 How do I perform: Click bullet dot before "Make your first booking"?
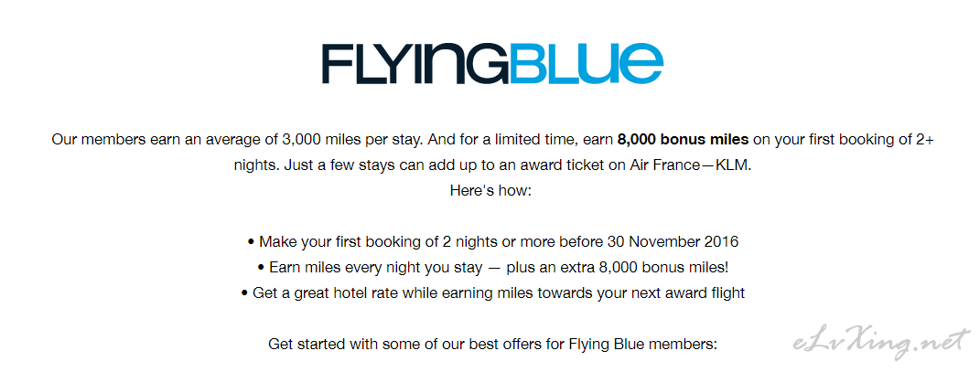click(x=252, y=241)
